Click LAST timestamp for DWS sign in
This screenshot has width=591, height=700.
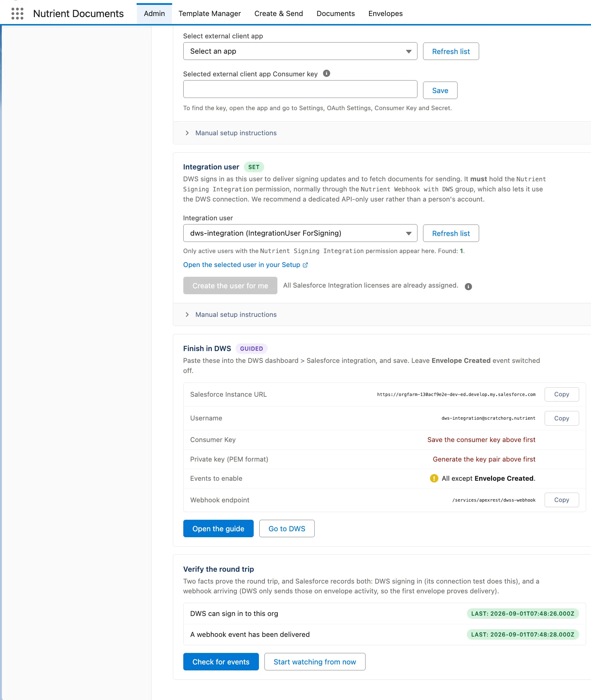[523, 614]
